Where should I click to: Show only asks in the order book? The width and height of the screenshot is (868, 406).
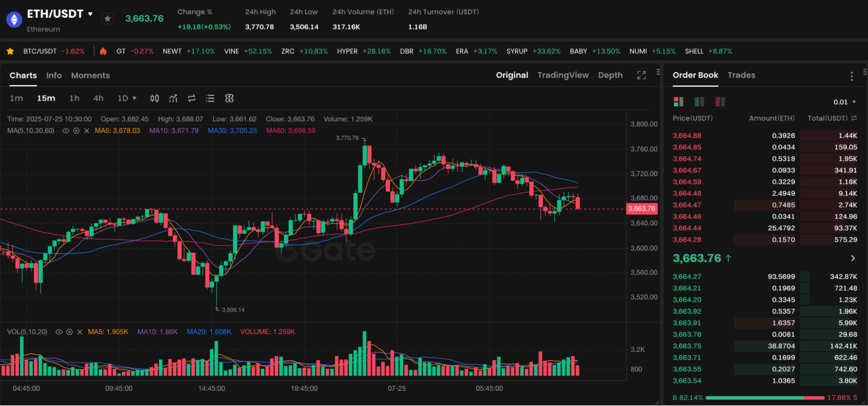point(720,101)
